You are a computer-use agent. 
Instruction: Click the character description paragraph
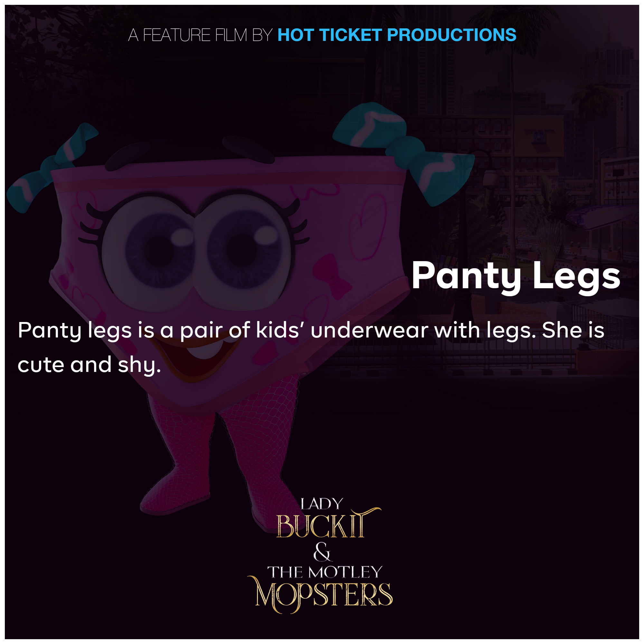(311, 347)
